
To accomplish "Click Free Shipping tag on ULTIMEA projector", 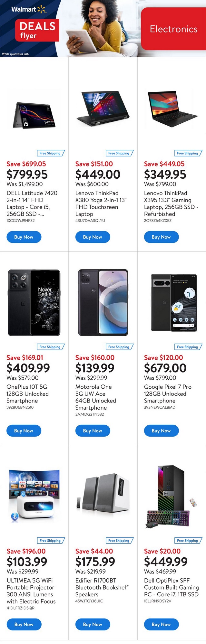I will coord(50,540).
